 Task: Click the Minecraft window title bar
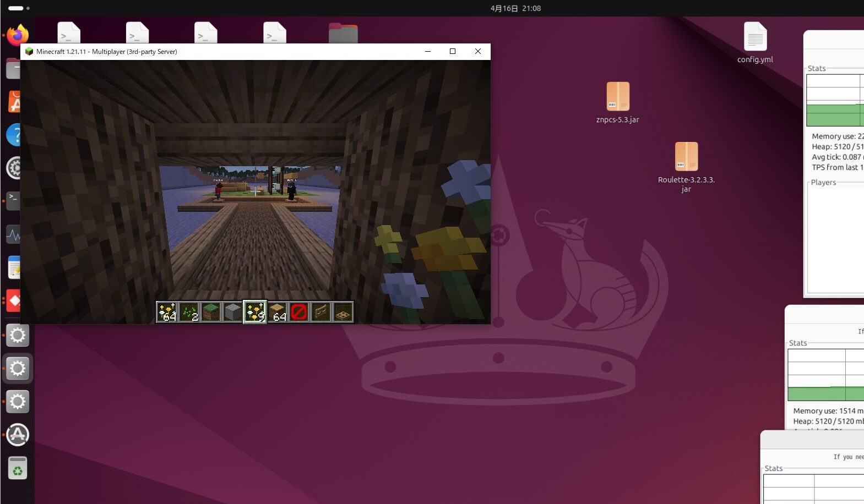[275, 51]
